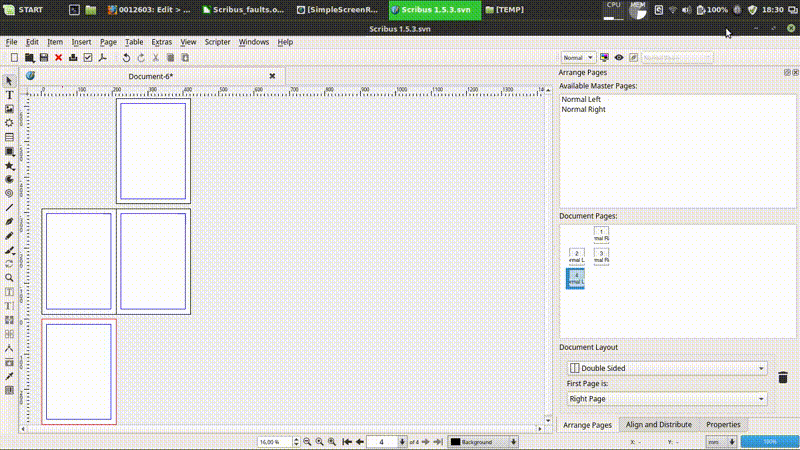
Task: Switch to the Properties tab
Action: point(722,425)
